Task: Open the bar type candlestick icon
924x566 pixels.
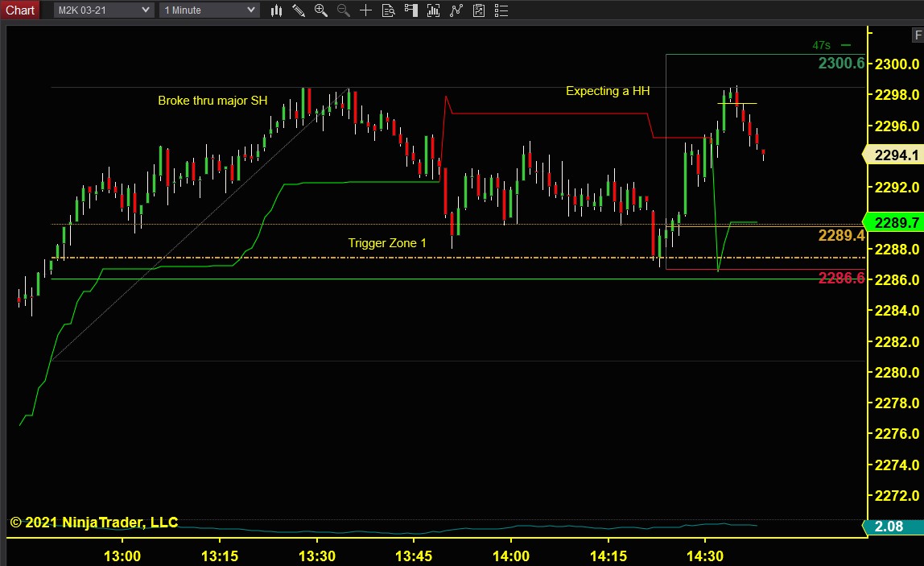Action: pyautogui.click(x=276, y=10)
